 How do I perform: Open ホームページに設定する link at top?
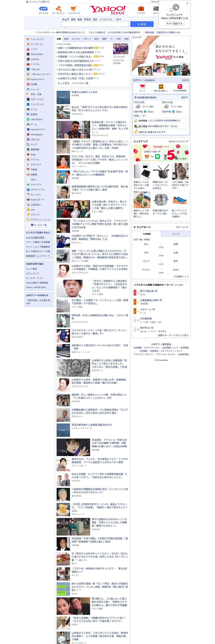[x=39, y=2]
